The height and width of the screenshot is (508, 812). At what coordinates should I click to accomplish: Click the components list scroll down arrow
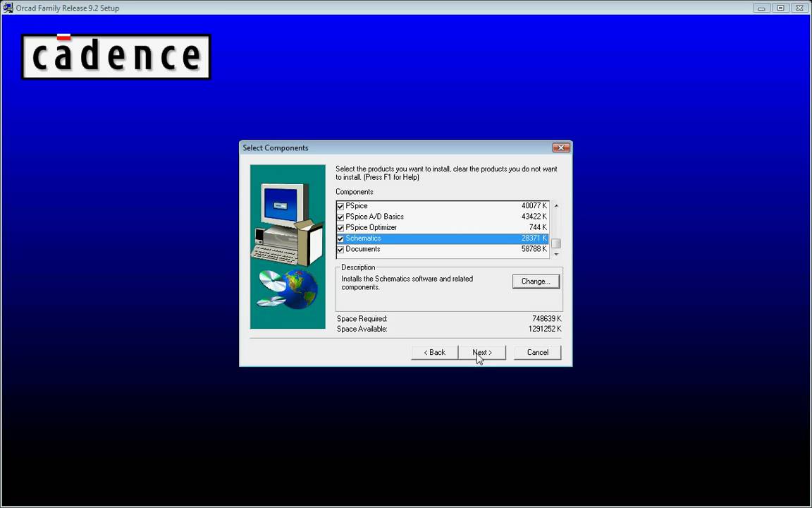coord(556,254)
